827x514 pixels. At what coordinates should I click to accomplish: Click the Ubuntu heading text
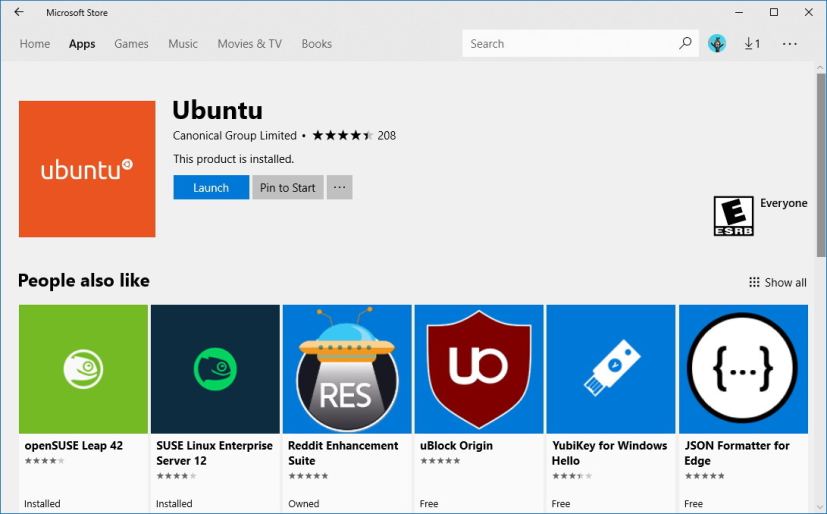pyautogui.click(x=217, y=110)
